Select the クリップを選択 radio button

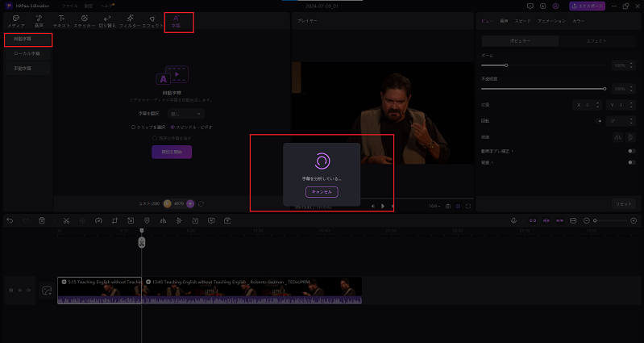point(133,127)
